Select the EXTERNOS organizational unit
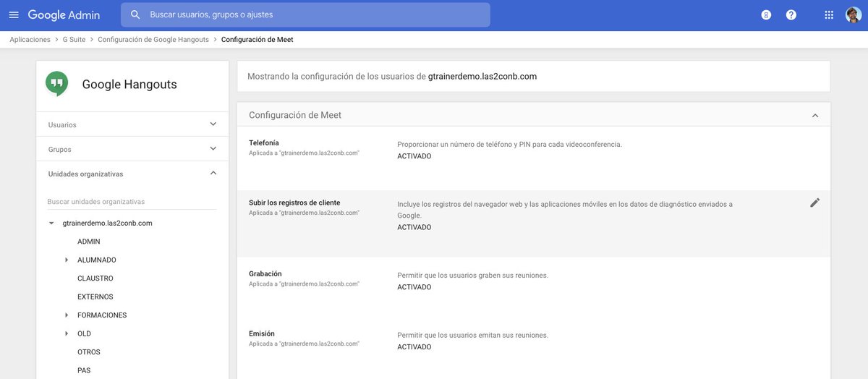 pyautogui.click(x=95, y=297)
